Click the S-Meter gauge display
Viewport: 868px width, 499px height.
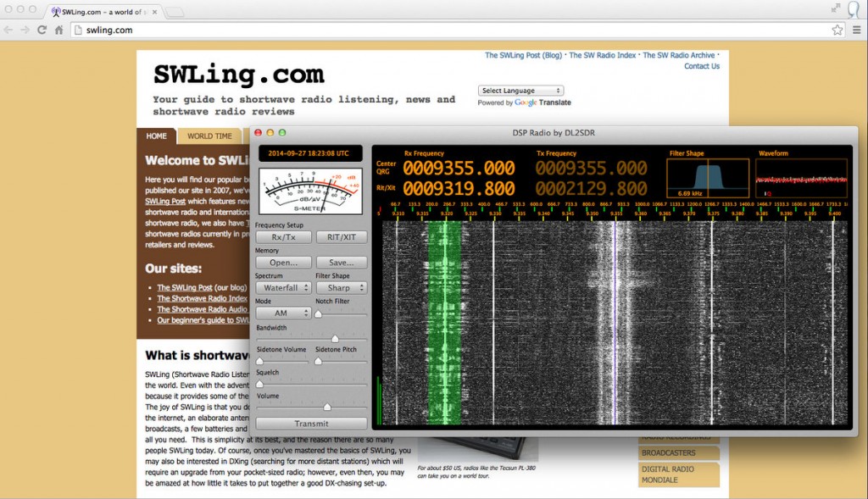click(310, 191)
